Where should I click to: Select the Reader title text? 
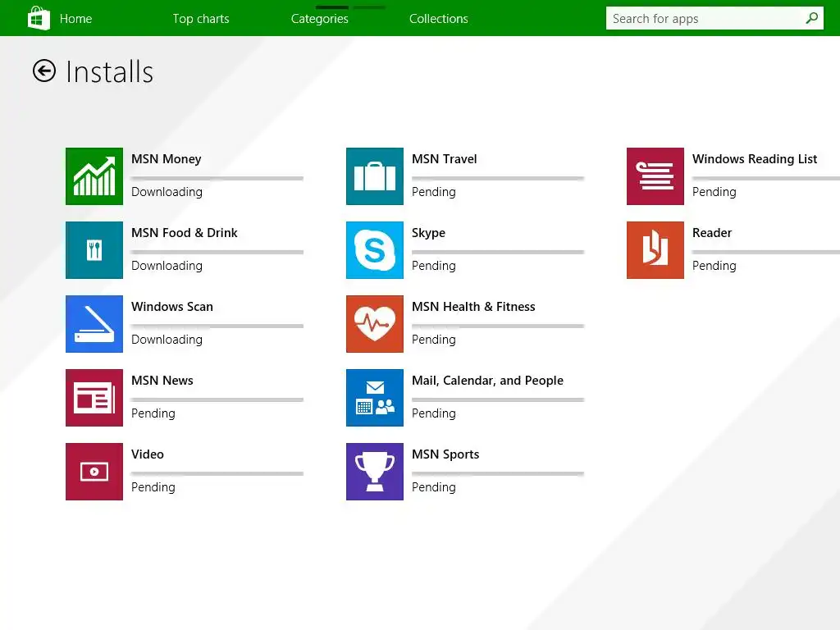[711, 233]
